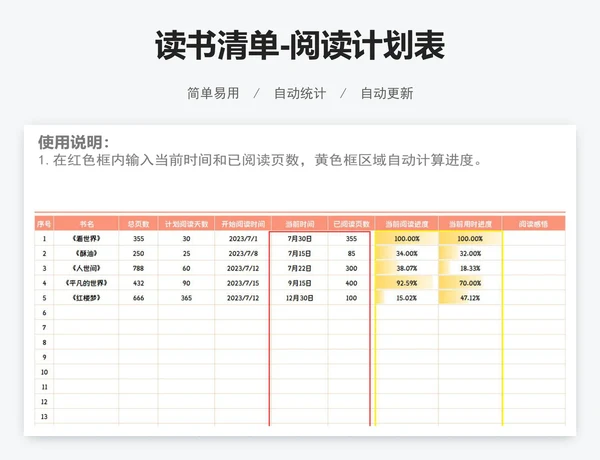Click the 读书清单-阅读计划表 title

click(x=300, y=46)
